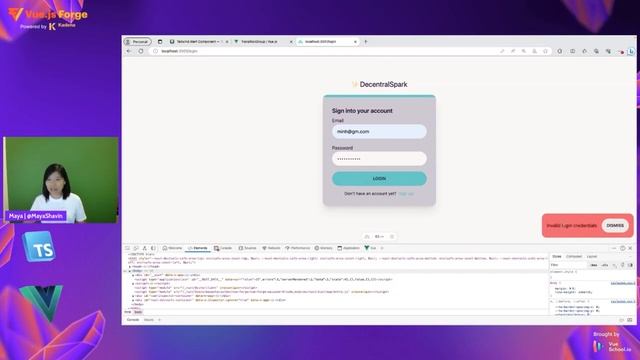
Task: Open the Elements tab in DevTools
Action: pyautogui.click(x=198, y=248)
